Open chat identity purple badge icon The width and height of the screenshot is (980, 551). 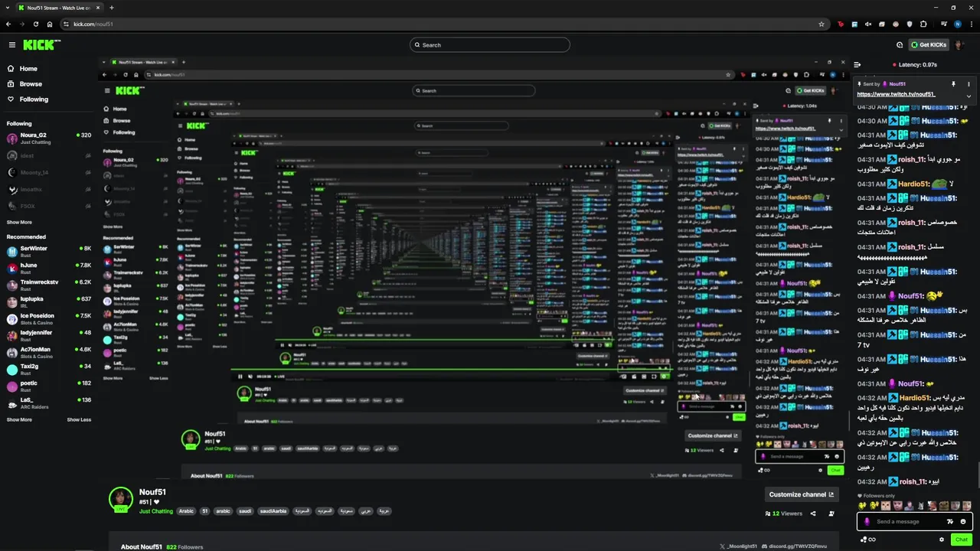coord(867,522)
